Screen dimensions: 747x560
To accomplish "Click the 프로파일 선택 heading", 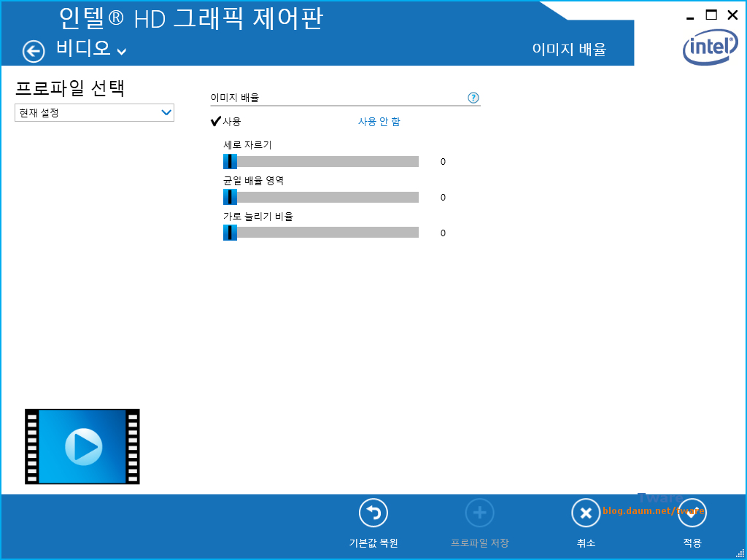I will (x=71, y=88).
